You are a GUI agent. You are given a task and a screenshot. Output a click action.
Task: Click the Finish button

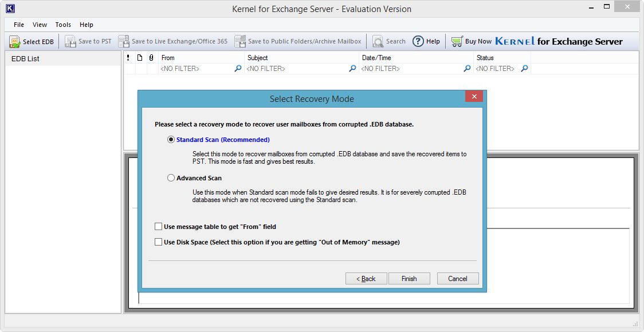(409, 279)
